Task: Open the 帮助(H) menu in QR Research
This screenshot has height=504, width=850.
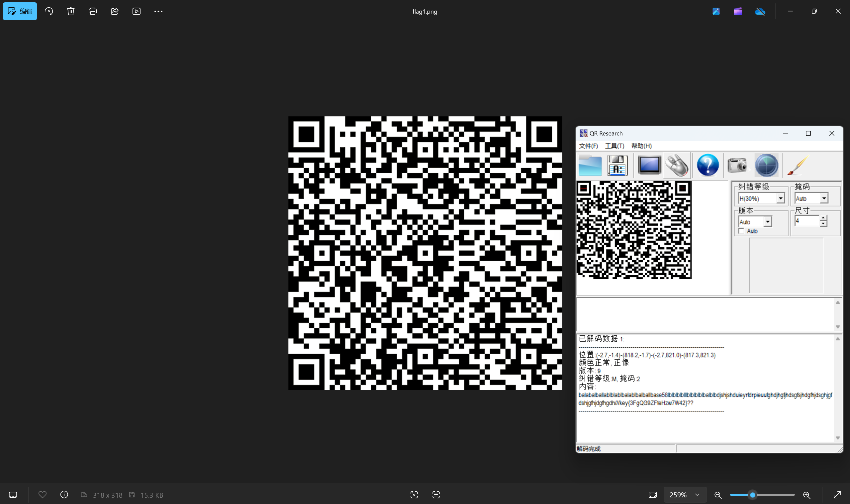Action: pyautogui.click(x=641, y=146)
